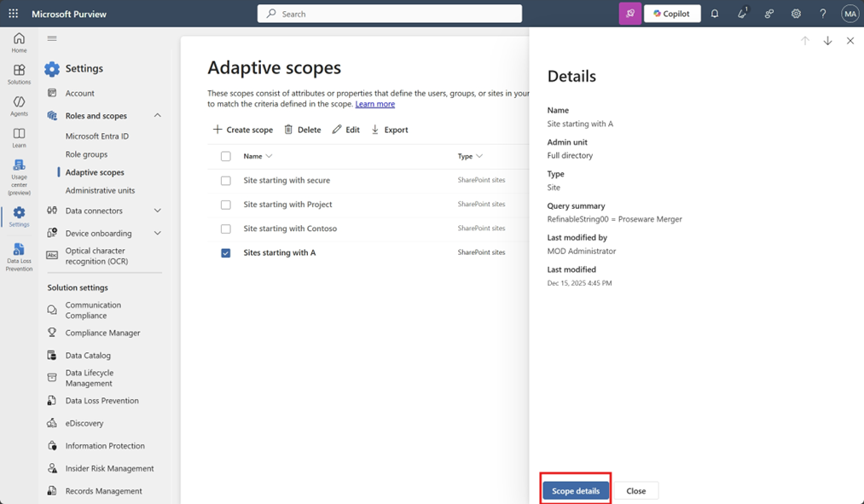Screen dimensions: 864x504
Task: Click Create scope button
Action: [x=243, y=130]
